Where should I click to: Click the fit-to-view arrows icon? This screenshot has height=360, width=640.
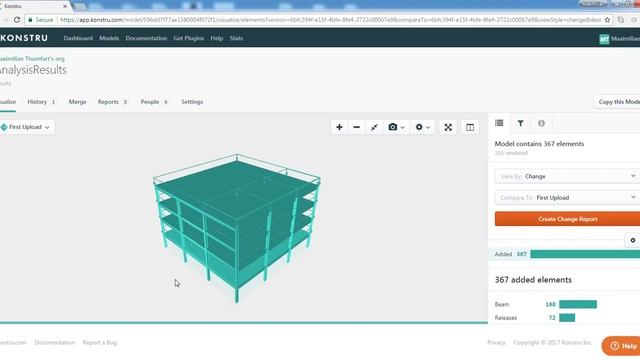click(x=374, y=127)
